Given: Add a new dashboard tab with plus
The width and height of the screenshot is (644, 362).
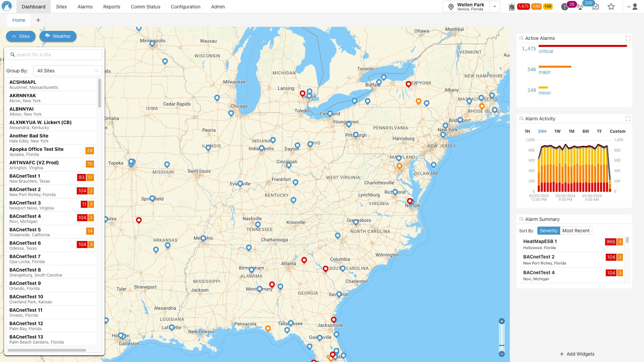Looking at the screenshot, I should click(38, 20).
